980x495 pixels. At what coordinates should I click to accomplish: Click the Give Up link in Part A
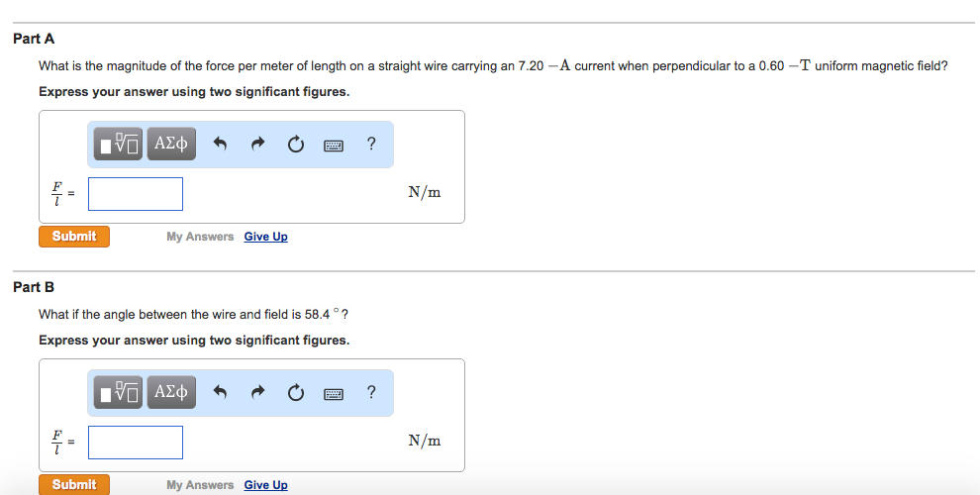click(265, 237)
